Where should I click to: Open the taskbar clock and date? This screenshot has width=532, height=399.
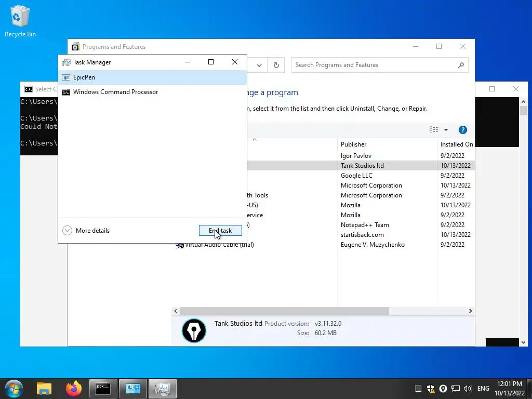point(510,389)
